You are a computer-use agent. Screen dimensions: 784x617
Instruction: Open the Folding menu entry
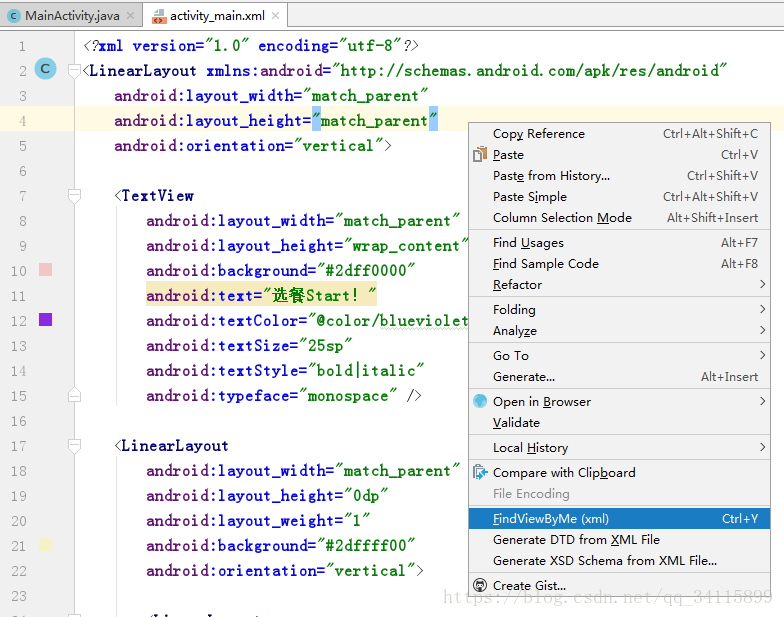point(620,310)
